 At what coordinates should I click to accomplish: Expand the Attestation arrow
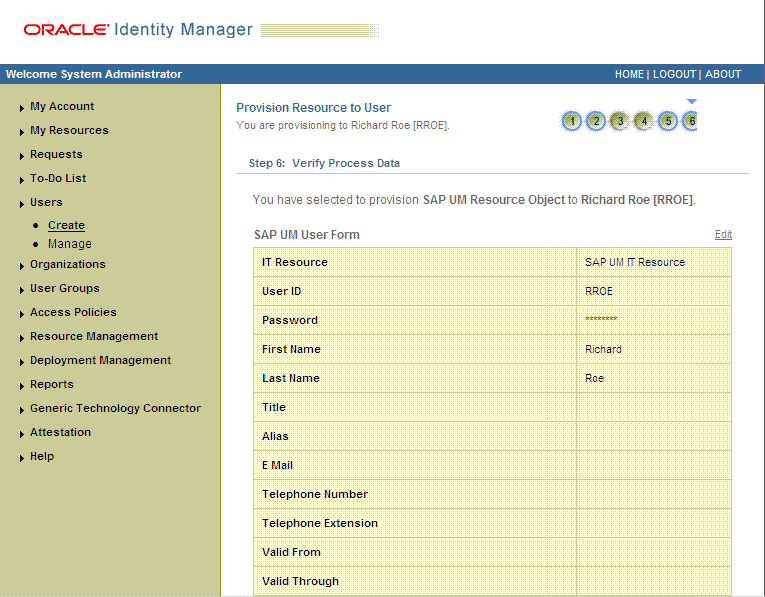[22, 434]
